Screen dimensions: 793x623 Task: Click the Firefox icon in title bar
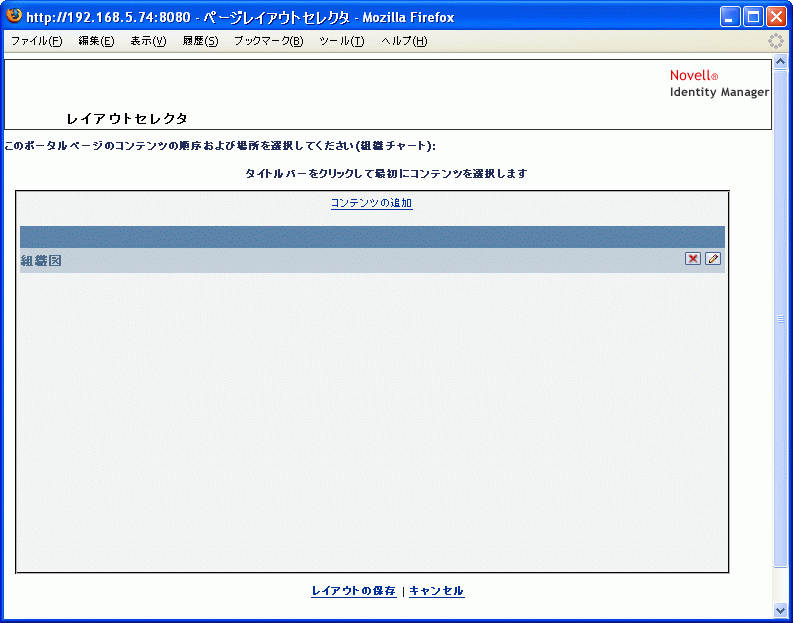[14, 16]
